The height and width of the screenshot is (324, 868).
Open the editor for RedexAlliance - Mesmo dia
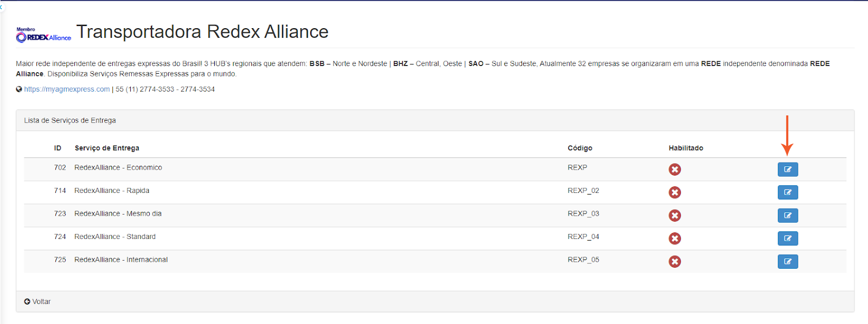[x=787, y=216]
